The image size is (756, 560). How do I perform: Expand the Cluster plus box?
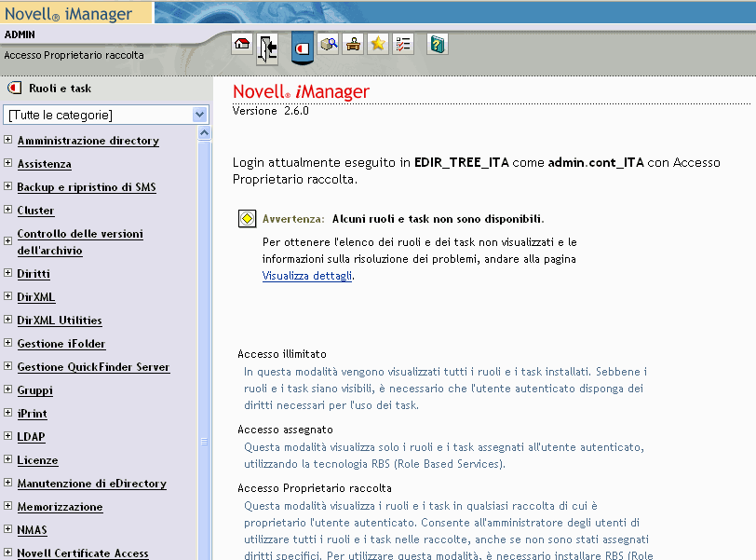coord(7,209)
